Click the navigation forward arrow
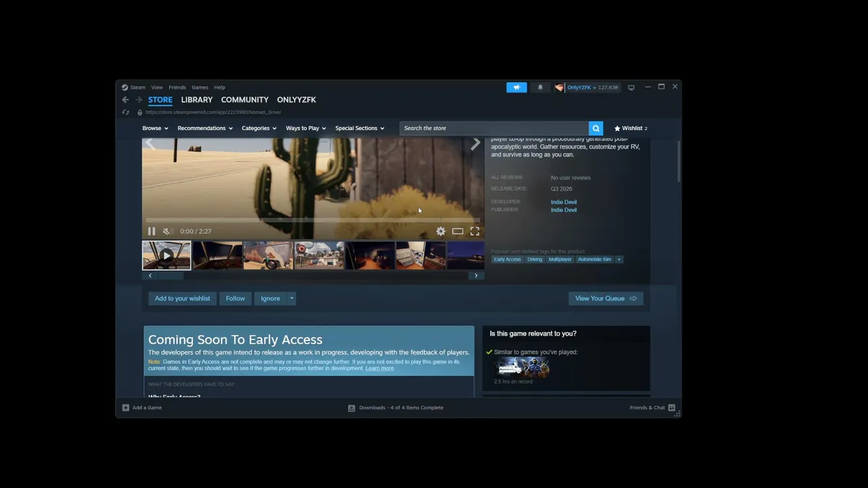 (138, 100)
